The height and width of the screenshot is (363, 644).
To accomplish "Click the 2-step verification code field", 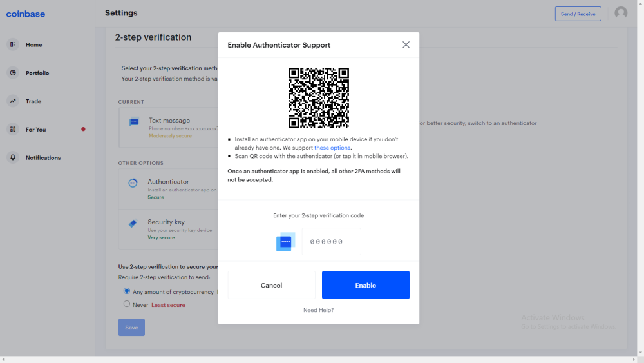I will pyautogui.click(x=332, y=242).
